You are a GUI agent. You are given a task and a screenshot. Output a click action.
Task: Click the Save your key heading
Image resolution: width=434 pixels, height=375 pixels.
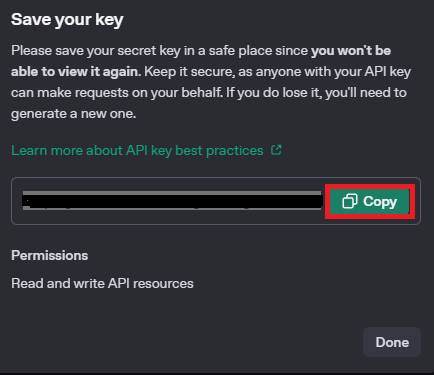point(67,20)
